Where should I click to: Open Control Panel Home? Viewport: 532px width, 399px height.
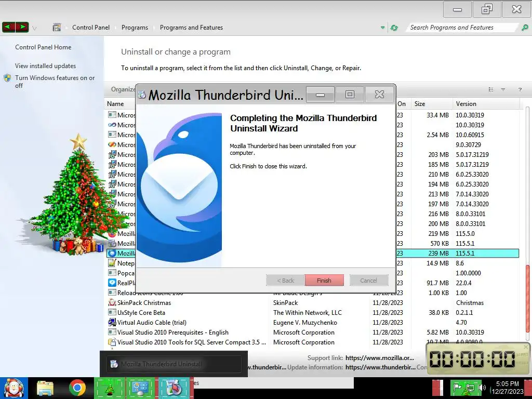(x=43, y=47)
